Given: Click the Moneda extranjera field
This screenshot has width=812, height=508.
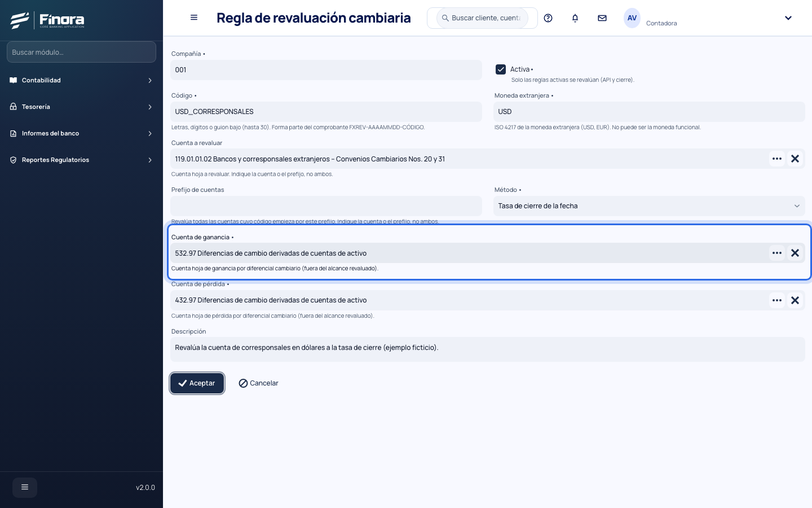Looking at the screenshot, I should point(649,112).
